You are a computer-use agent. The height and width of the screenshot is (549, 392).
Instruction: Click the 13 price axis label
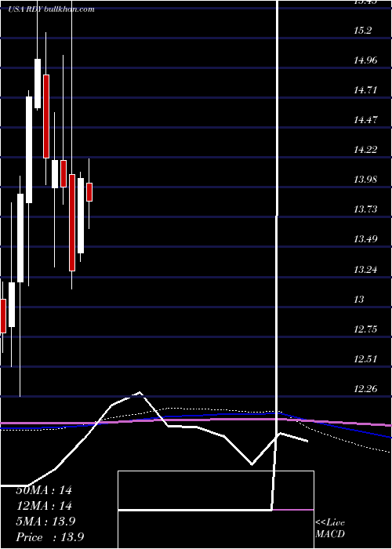click(x=359, y=300)
